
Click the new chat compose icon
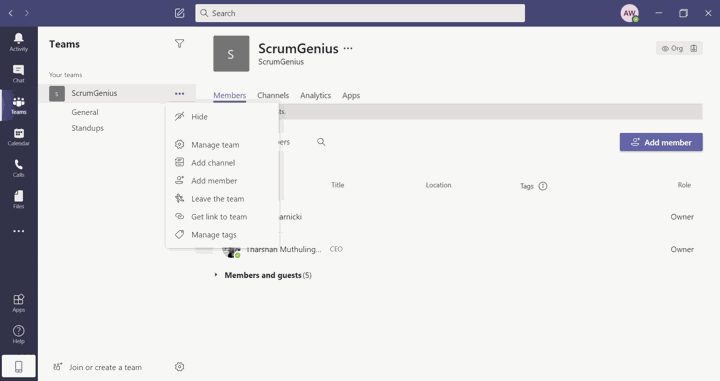click(180, 13)
